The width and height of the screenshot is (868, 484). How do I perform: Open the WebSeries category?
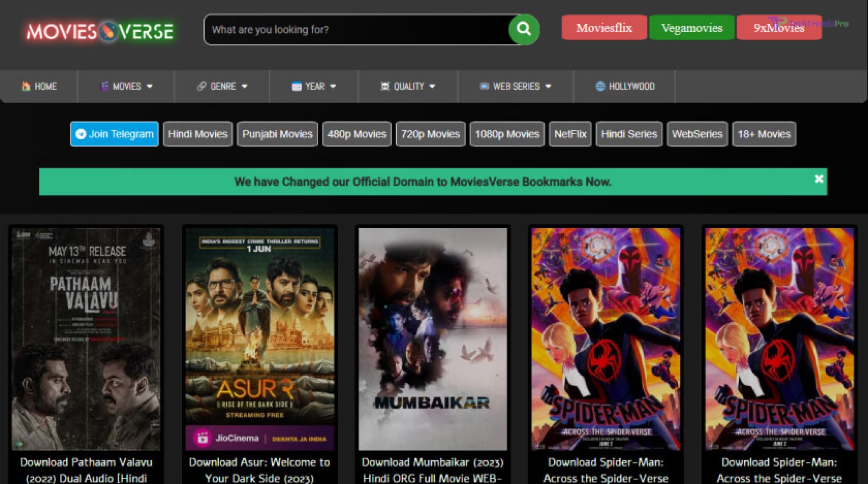(x=697, y=134)
